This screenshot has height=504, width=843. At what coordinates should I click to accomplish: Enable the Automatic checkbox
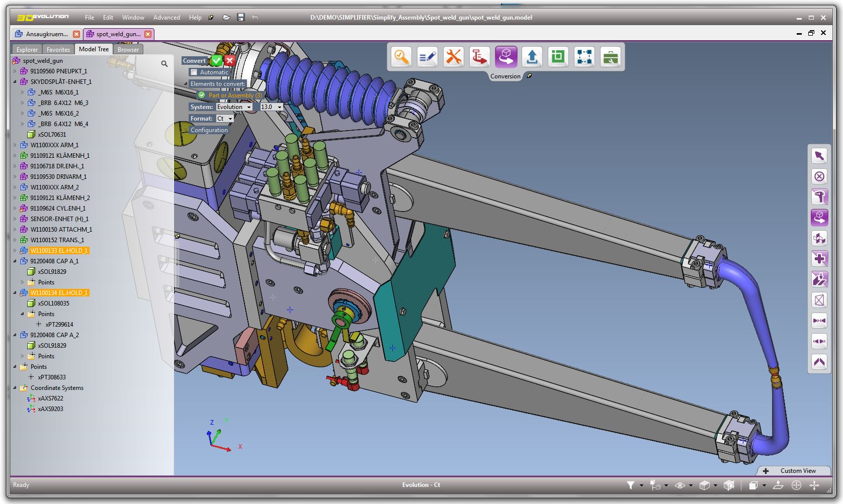(x=194, y=72)
